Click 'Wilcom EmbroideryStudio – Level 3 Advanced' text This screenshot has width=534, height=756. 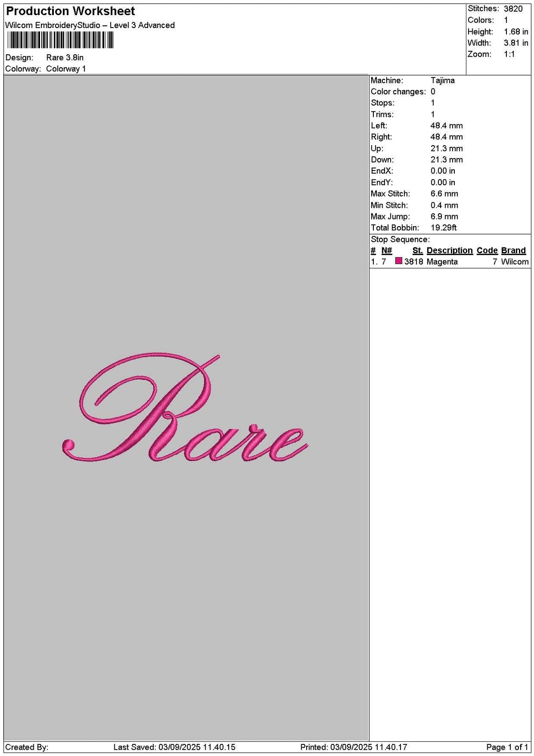click(90, 25)
